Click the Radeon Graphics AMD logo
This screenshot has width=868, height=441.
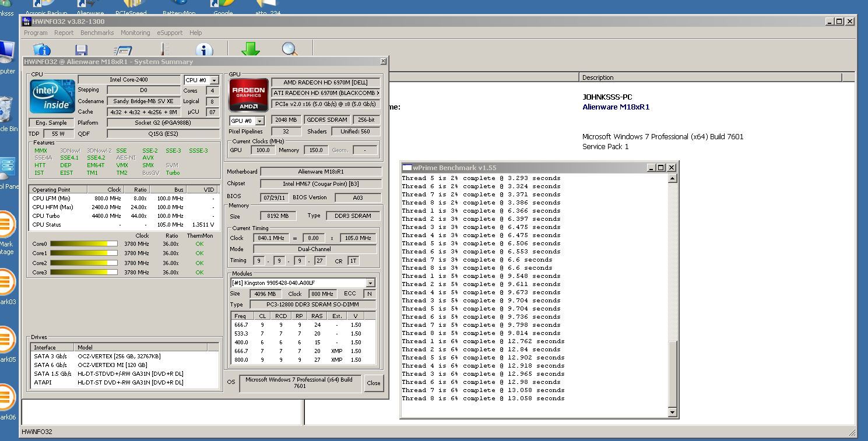pyautogui.click(x=249, y=95)
